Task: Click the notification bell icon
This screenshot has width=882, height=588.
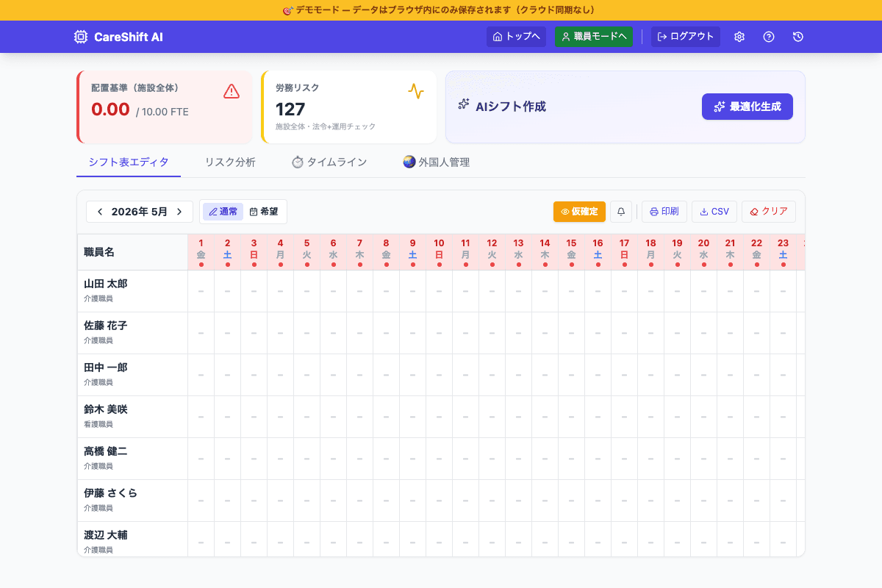Action: [x=621, y=212]
